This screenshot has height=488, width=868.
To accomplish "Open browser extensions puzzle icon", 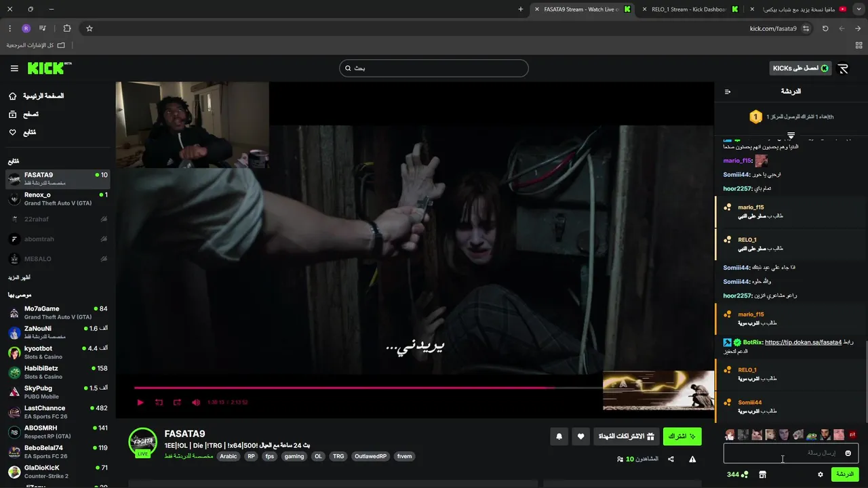I will click(x=66, y=28).
